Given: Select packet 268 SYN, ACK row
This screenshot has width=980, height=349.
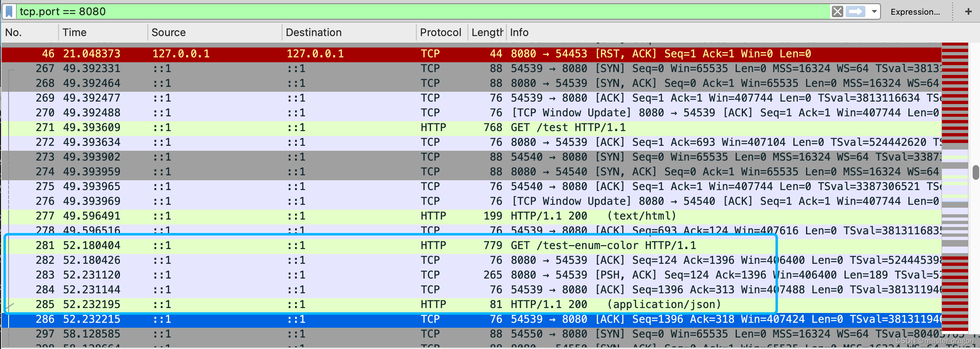Looking at the screenshot, I should coord(472,84).
